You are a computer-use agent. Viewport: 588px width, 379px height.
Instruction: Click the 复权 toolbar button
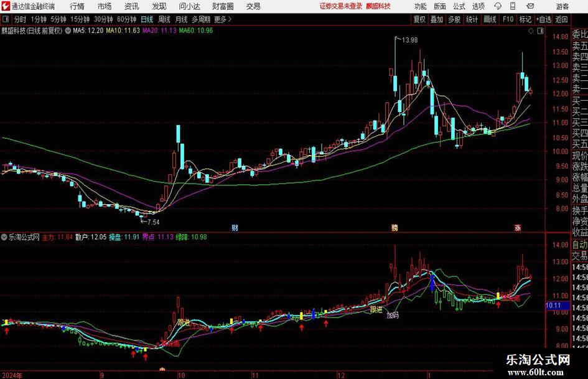(x=419, y=19)
